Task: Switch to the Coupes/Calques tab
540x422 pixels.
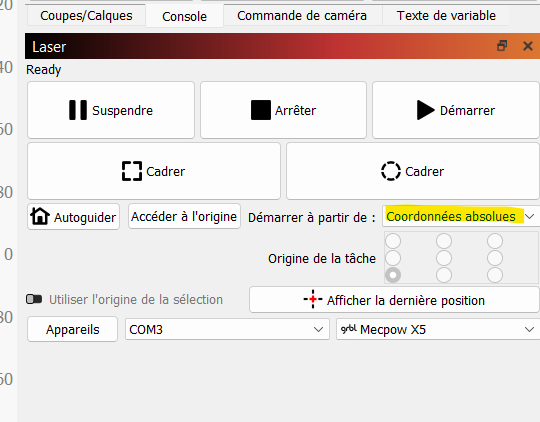Action: (86, 16)
